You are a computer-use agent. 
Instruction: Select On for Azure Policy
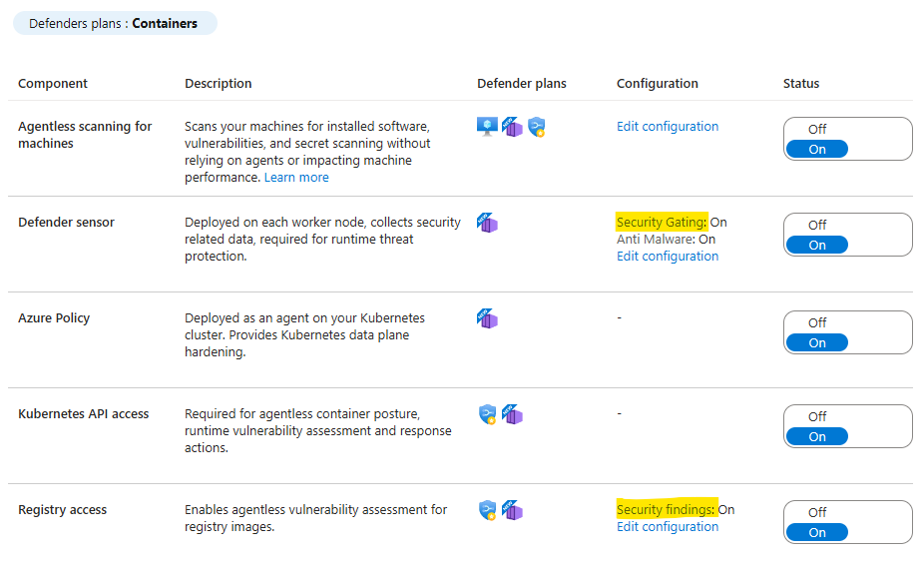[x=817, y=343]
